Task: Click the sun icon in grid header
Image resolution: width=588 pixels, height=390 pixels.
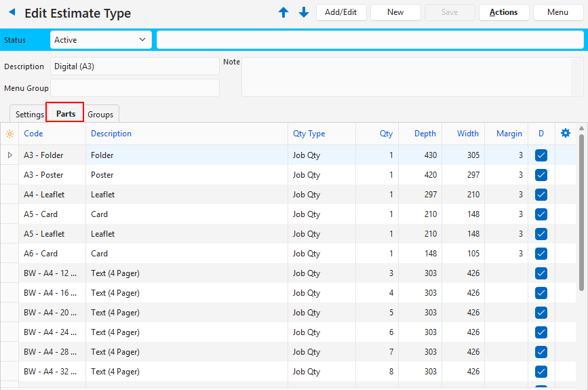Action: tap(9, 134)
